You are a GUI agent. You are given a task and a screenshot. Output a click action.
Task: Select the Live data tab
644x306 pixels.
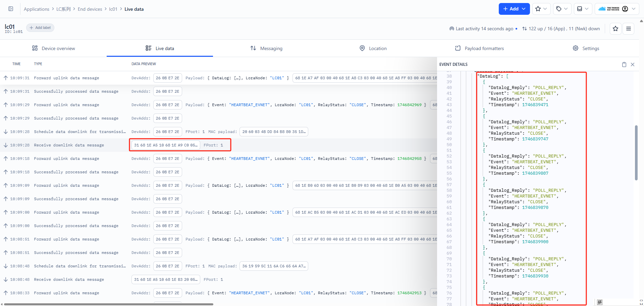[160, 48]
